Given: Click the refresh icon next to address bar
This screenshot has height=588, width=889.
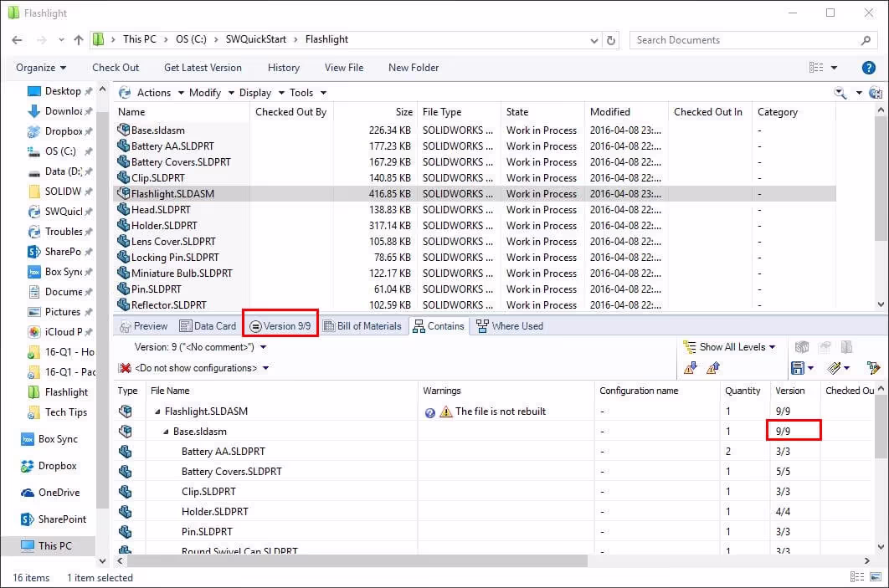Looking at the screenshot, I should point(610,40).
